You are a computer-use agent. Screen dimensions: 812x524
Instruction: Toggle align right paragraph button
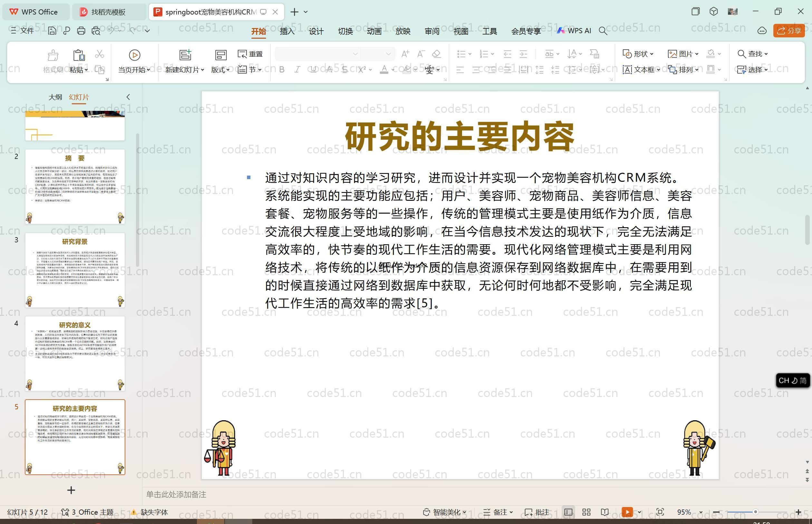click(492, 70)
